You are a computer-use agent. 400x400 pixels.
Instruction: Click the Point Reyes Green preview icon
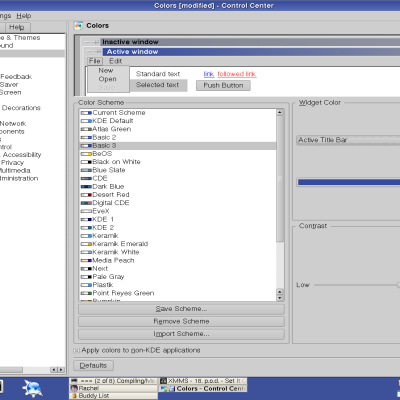86,293
